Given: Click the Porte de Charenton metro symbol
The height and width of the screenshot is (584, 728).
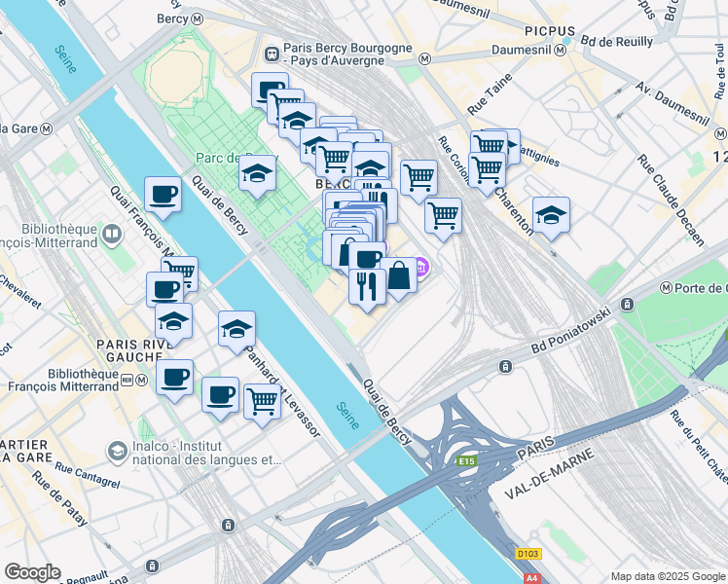Looking at the screenshot, I should coord(667,288).
